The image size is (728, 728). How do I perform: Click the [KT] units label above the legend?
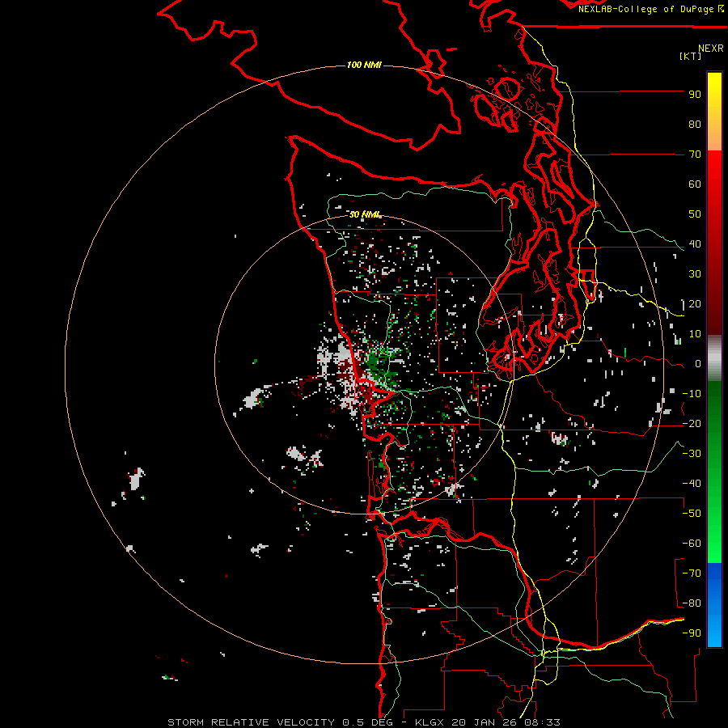click(x=691, y=56)
